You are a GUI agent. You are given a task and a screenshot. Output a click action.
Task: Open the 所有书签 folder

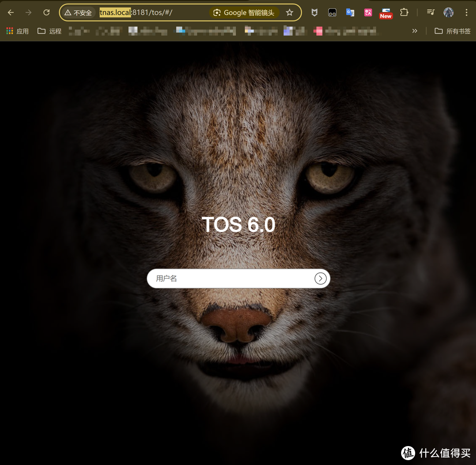[453, 31]
